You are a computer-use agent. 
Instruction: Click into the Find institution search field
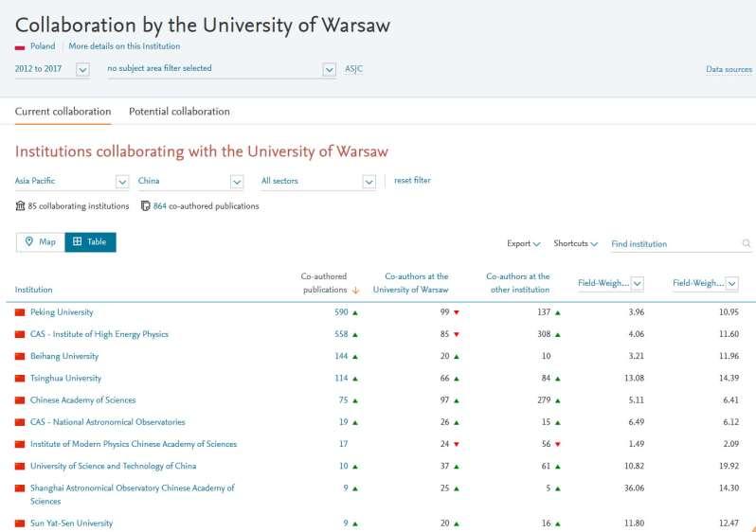tap(673, 244)
